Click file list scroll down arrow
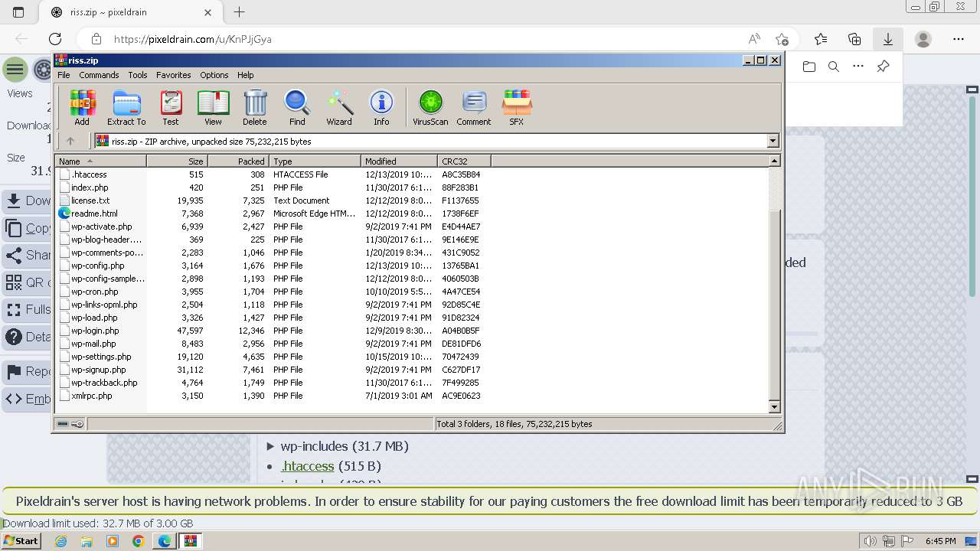 pos(774,407)
